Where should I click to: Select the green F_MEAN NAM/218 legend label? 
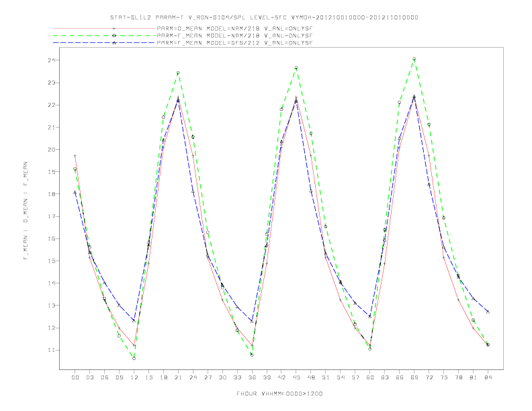point(234,36)
